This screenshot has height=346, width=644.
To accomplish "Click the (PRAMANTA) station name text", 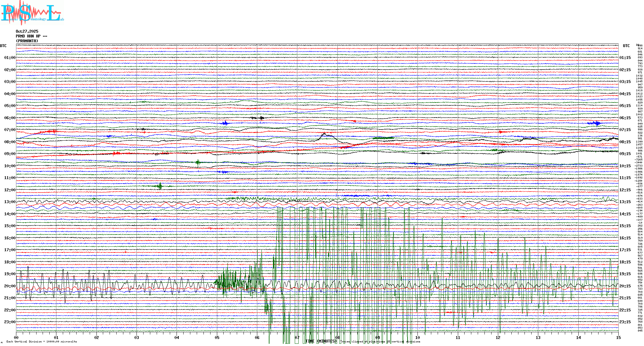I will pos(27,41).
